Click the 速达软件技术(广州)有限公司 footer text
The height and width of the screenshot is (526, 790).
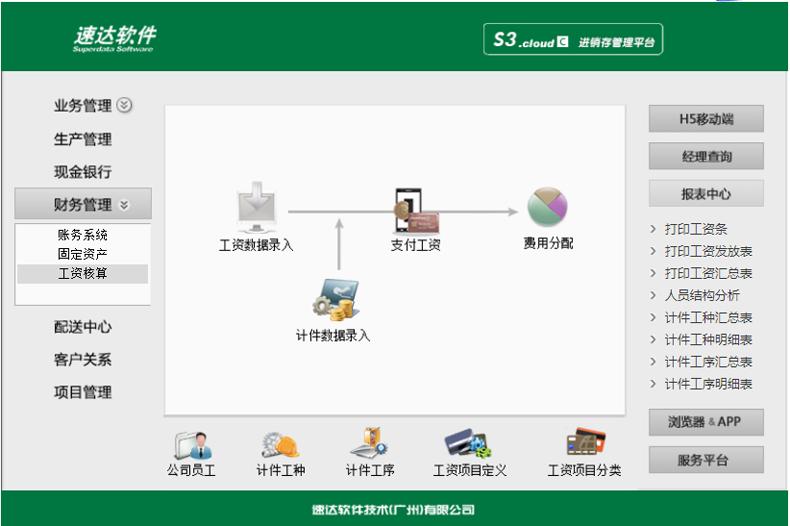(x=393, y=510)
